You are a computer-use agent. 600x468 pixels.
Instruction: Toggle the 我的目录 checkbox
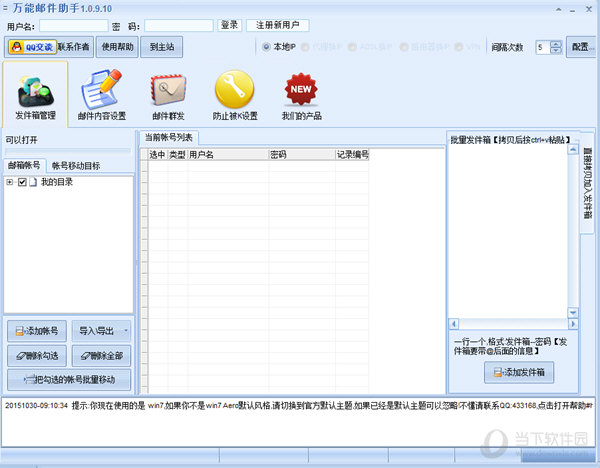pyautogui.click(x=22, y=182)
